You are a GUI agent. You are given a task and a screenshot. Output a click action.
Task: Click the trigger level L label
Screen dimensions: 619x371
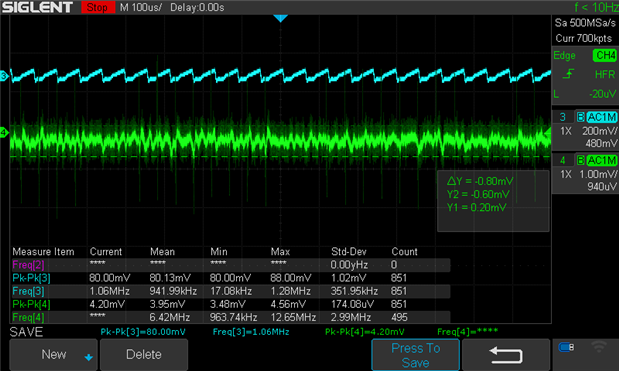(556, 94)
